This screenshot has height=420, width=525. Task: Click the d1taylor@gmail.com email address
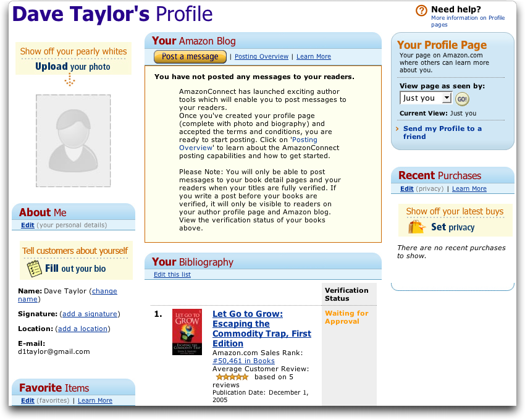tap(54, 351)
